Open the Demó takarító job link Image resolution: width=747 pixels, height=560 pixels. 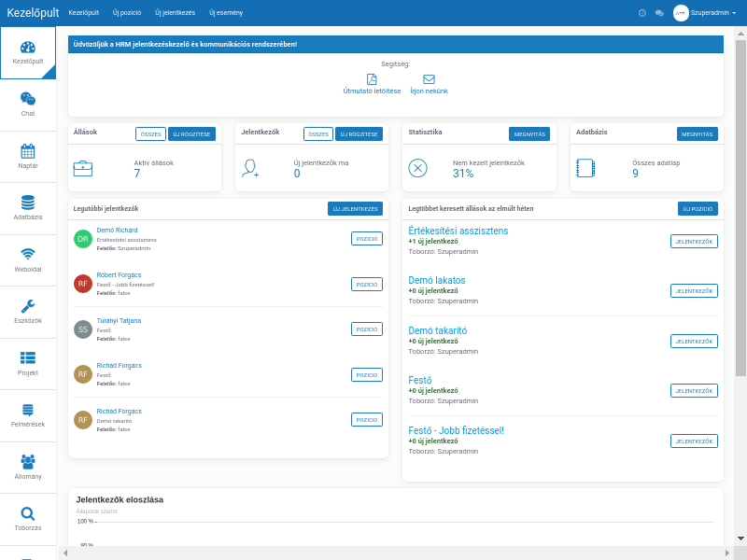pos(438,331)
